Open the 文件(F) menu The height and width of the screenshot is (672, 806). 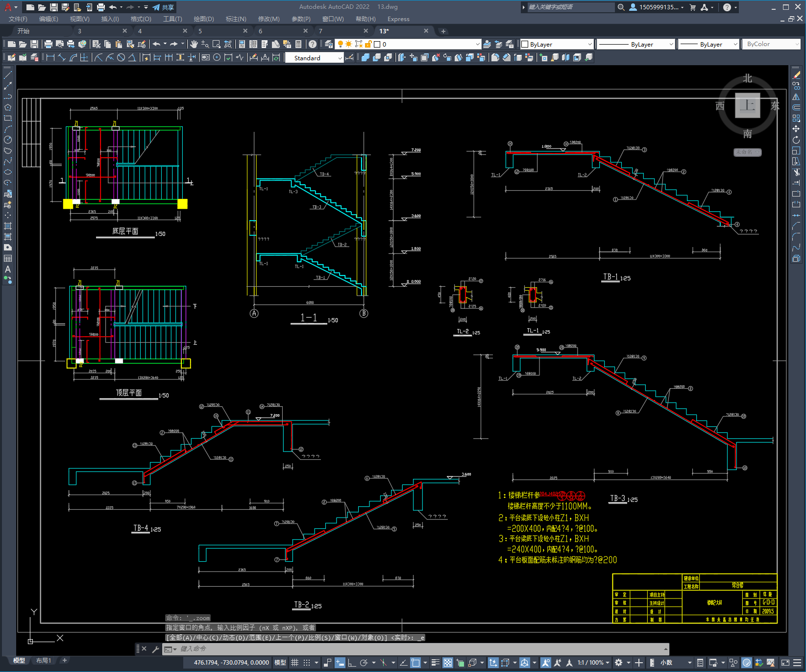click(18, 19)
